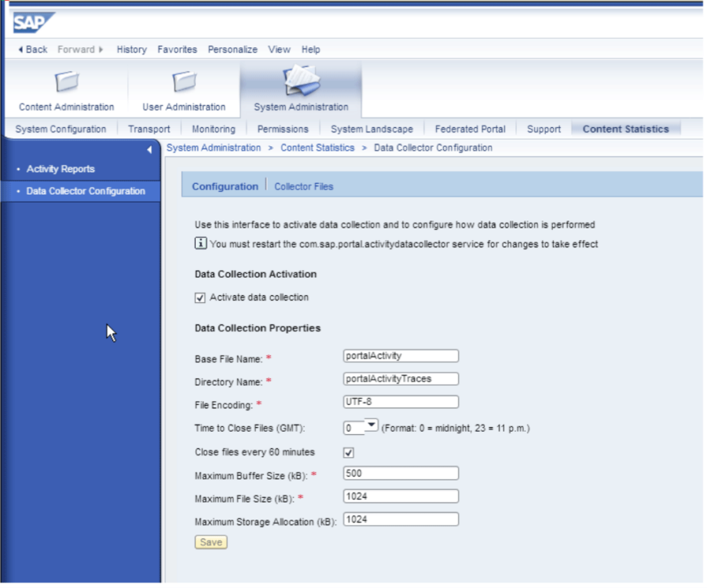Switch to the Federated Portal tab
Screen dimensions: 707x588
point(470,129)
